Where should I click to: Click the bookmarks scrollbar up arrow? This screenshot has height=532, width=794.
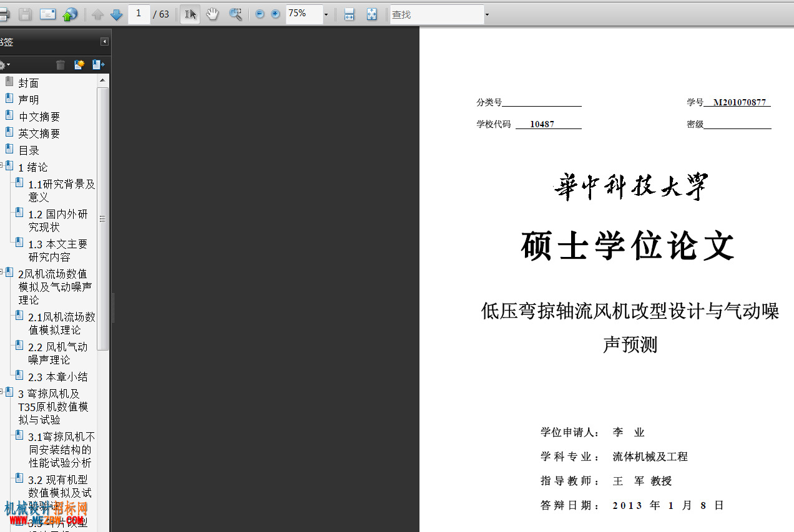103,80
